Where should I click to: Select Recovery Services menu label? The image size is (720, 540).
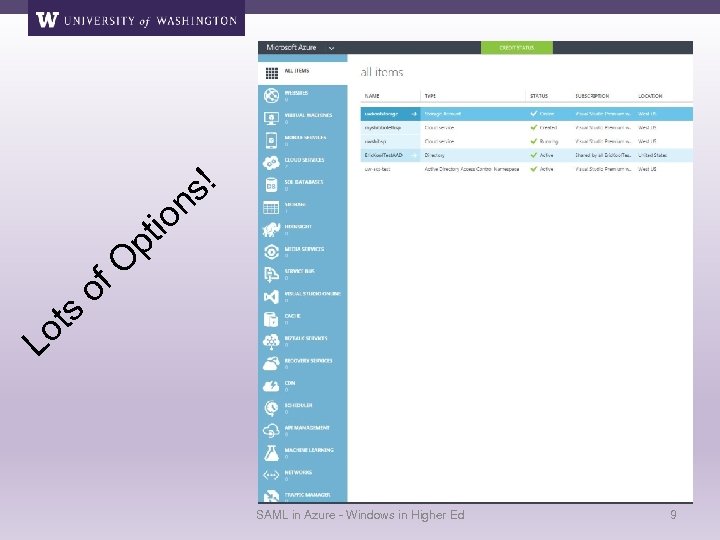[308, 360]
